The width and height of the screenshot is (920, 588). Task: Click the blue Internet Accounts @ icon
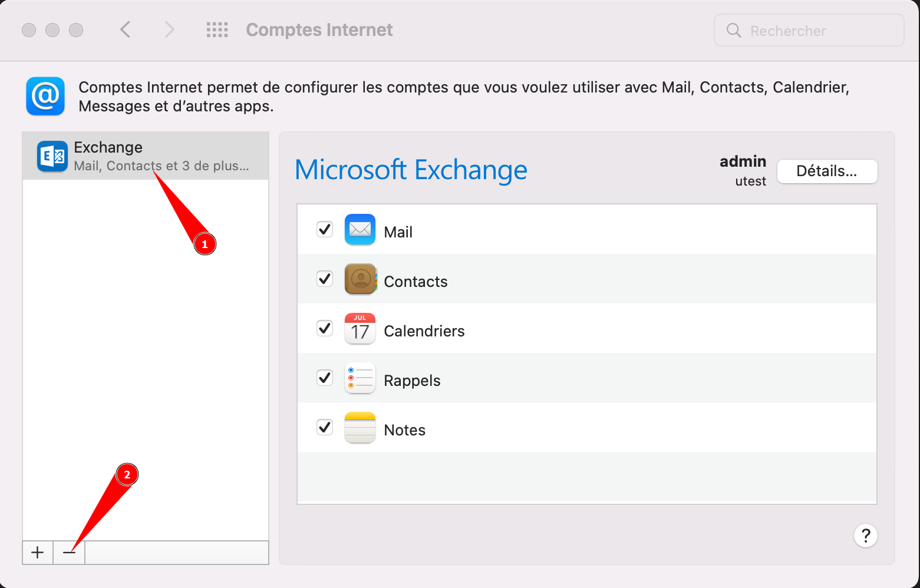click(x=45, y=96)
